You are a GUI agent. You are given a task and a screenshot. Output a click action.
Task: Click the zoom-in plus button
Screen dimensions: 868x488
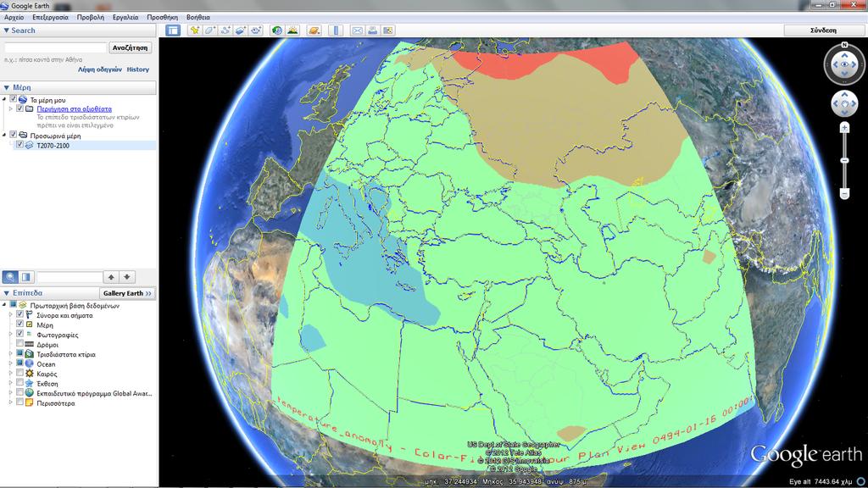tap(844, 128)
